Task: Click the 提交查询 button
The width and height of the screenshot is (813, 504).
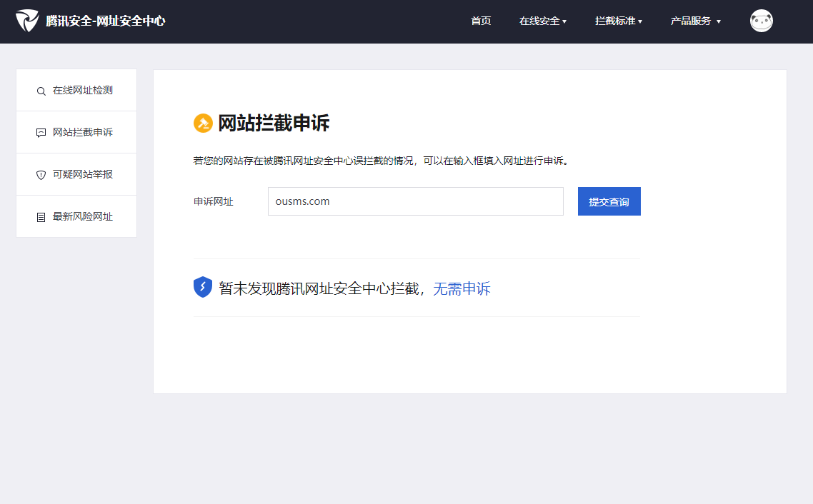Action: pos(609,201)
